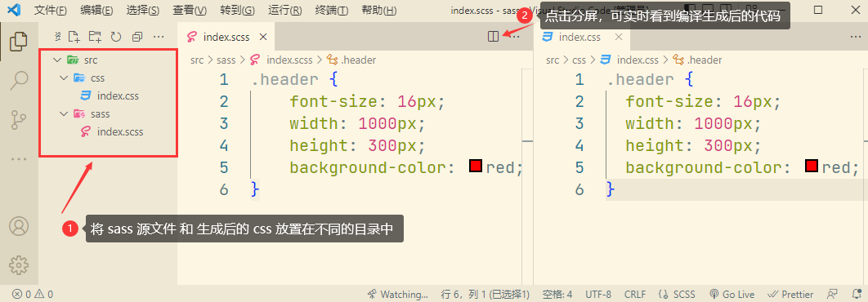Viewport: 868px width, 302px height.
Task: Open more actions for right editor group
Action: tap(856, 37)
